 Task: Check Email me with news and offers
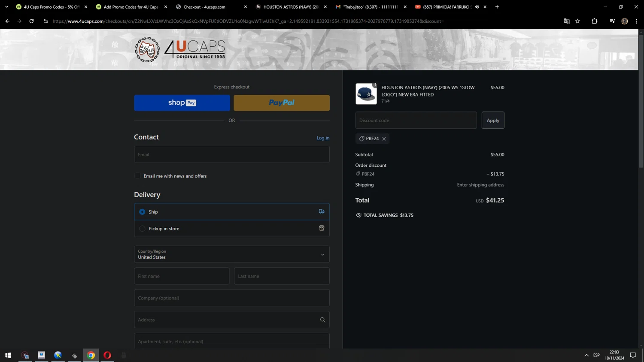137,176
